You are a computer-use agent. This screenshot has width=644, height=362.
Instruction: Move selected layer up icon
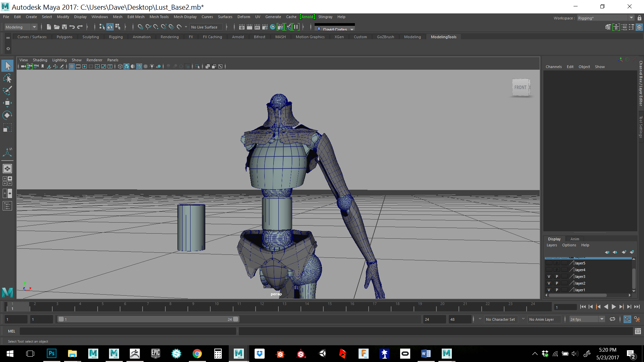tap(607, 252)
